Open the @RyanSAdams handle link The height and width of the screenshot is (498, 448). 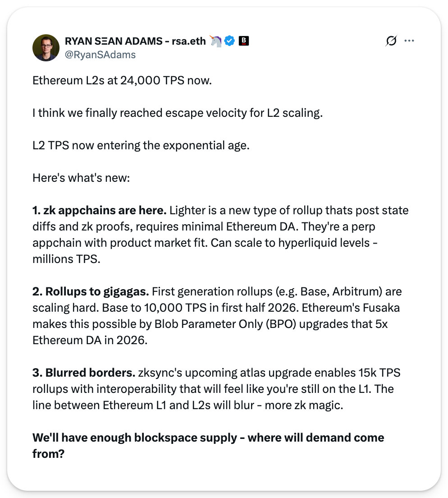click(x=100, y=55)
